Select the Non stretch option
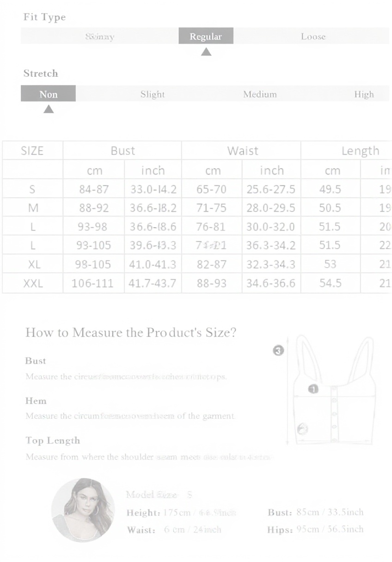Screen dimensions: 392x562 coord(48,94)
